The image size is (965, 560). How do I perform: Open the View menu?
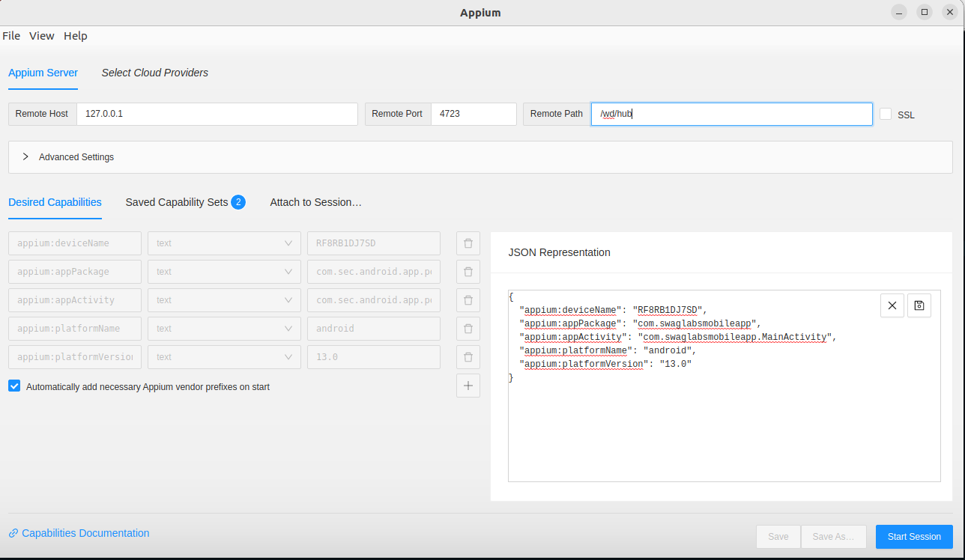pyautogui.click(x=42, y=36)
